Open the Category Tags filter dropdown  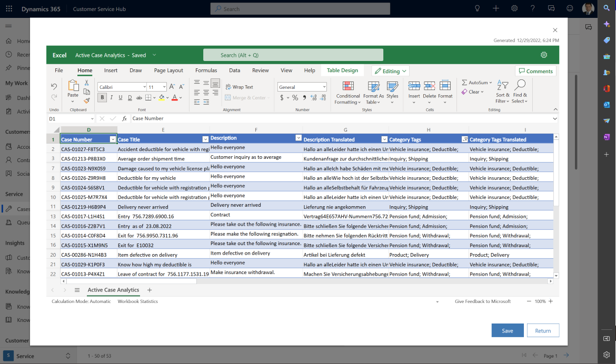464,139
